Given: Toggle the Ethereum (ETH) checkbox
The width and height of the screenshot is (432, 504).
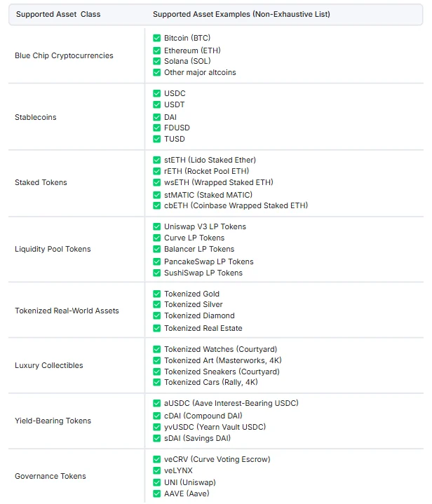Looking at the screenshot, I should pos(157,50).
